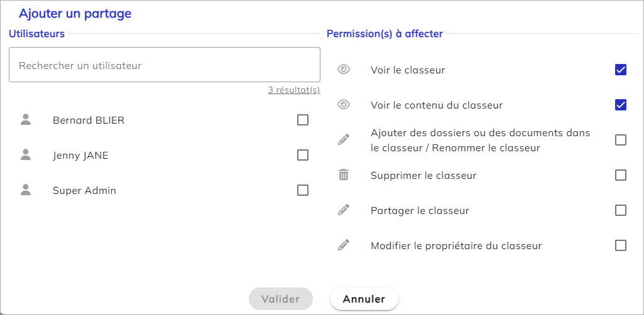The image size is (644, 315).
Task: Uncheck the Voir le classeur permission
Action: coord(621,70)
